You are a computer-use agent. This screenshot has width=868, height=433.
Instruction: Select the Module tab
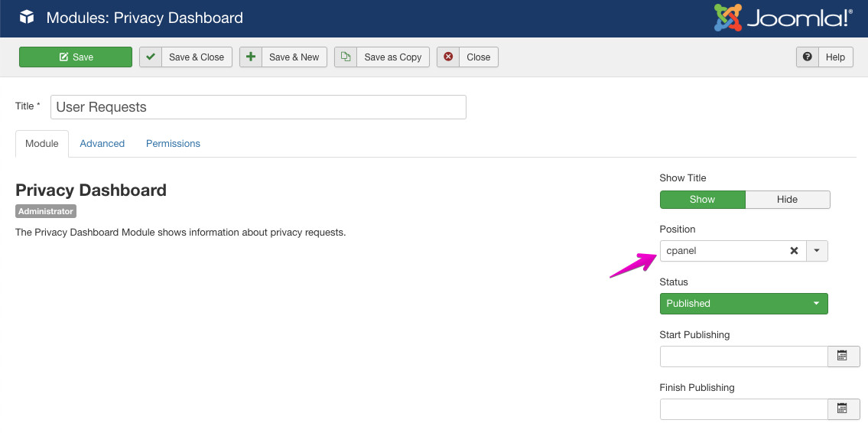coord(42,144)
